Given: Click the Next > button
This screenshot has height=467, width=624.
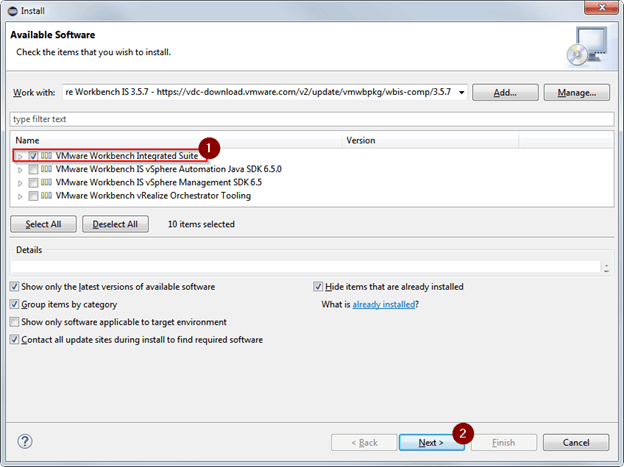Looking at the screenshot, I should coord(432,442).
